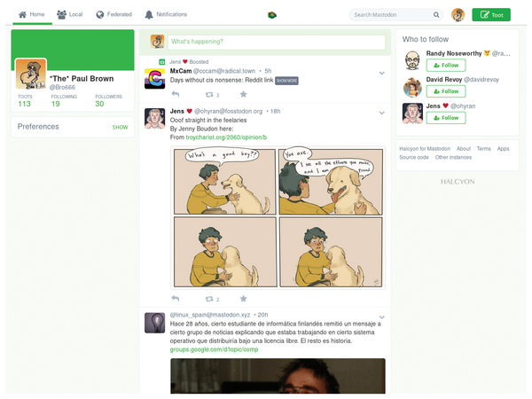Click the search magnifier icon
Image resolution: width=532 pixels, height=399 pixels.
click(436, 14)
